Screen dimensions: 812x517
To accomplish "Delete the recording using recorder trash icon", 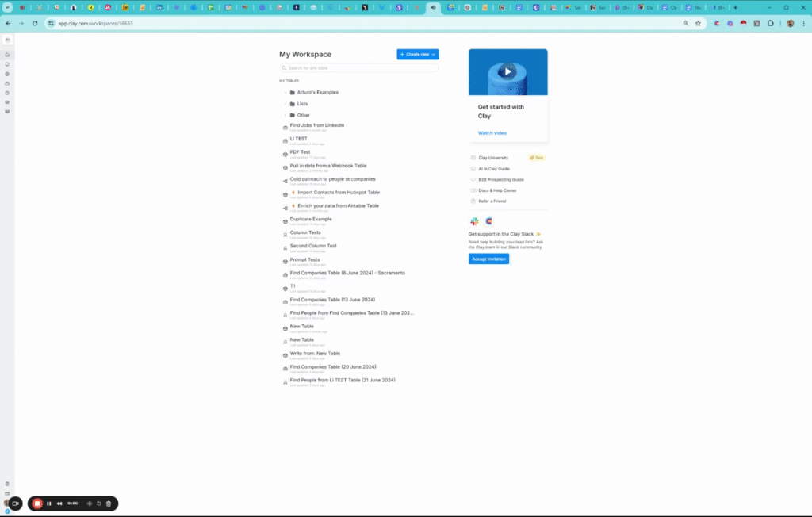I will [109, 504].
